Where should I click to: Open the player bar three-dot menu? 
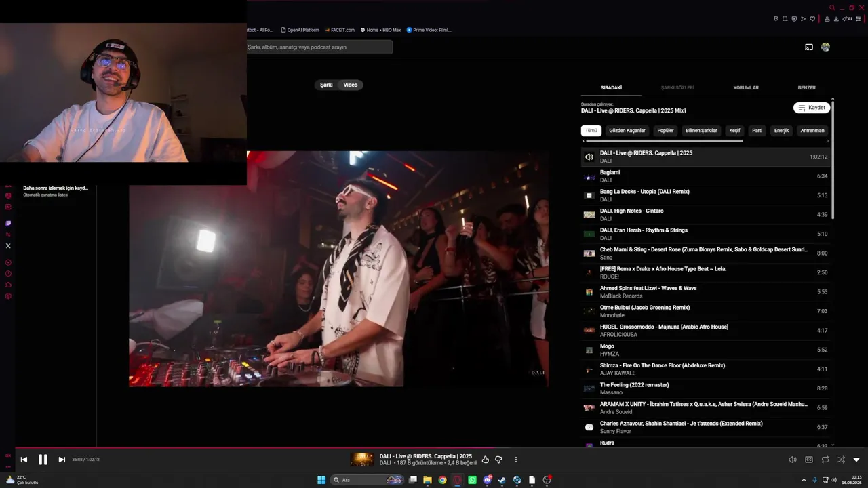click(516, 460)
